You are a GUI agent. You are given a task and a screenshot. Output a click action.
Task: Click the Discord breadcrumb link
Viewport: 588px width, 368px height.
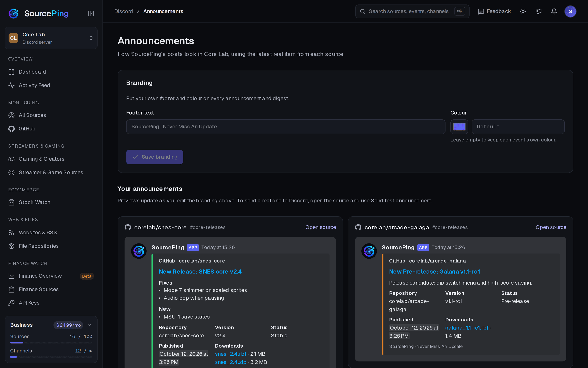[124, 11]
